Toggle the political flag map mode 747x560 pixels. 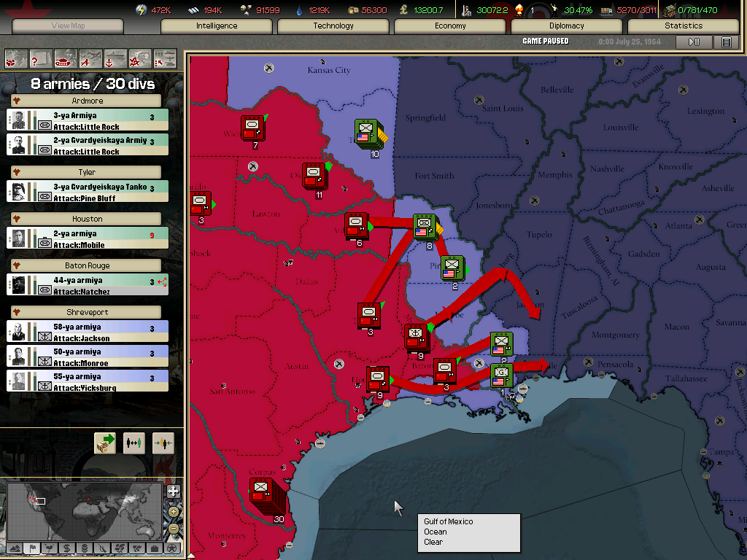(31, 548)
